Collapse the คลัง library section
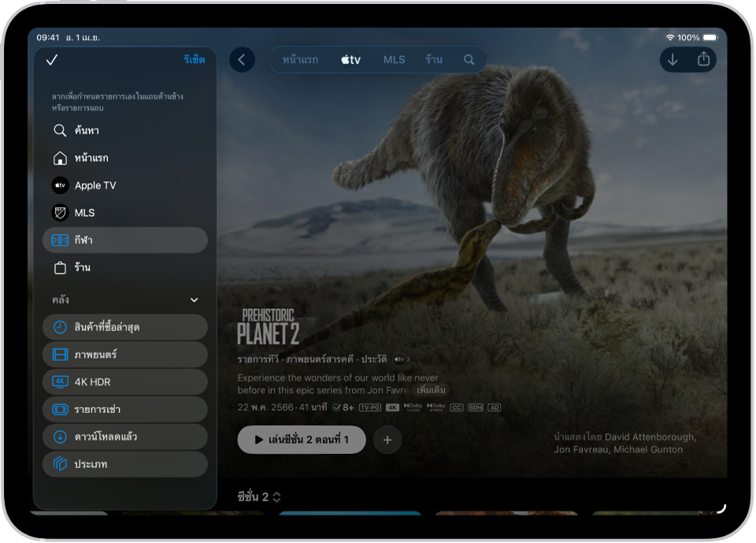This screenshot has height=543, width=756. point(195,299)
